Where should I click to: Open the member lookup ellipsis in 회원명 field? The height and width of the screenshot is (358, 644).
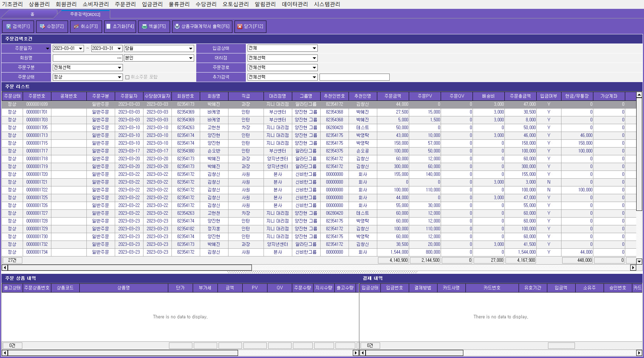pos(119,58)
